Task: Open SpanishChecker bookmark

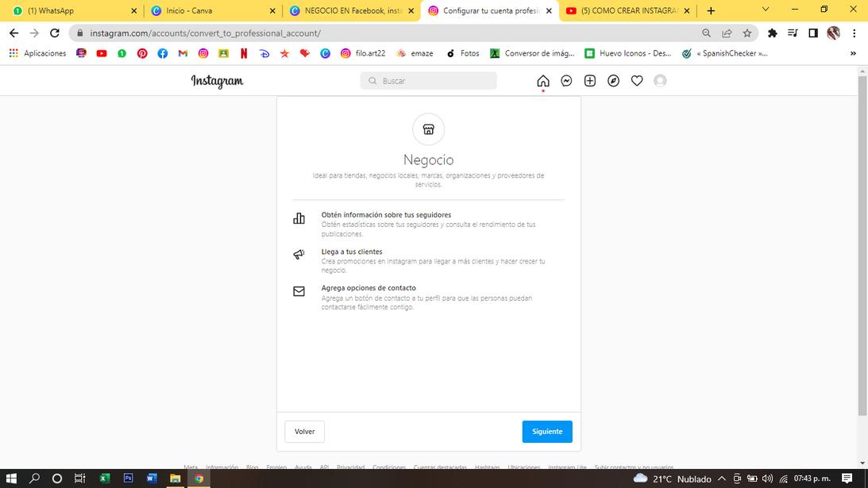Action: point(724,54)
